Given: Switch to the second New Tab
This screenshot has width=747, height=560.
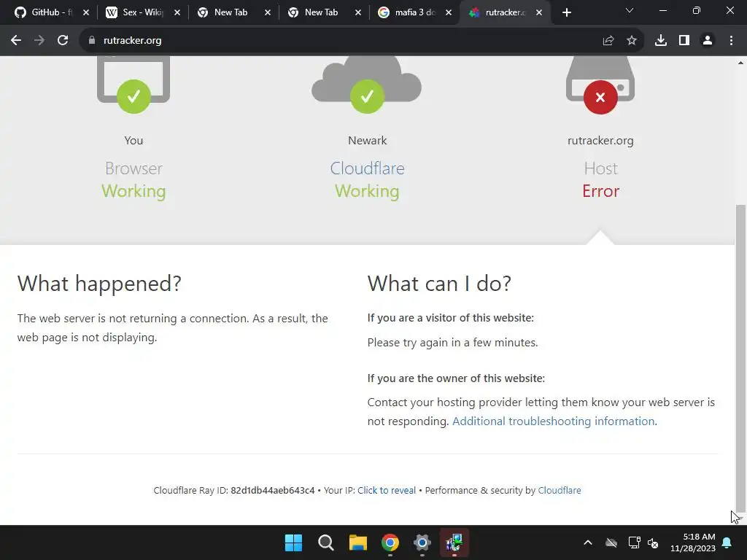Looking at the screenshot, I should tap(322, 12).
